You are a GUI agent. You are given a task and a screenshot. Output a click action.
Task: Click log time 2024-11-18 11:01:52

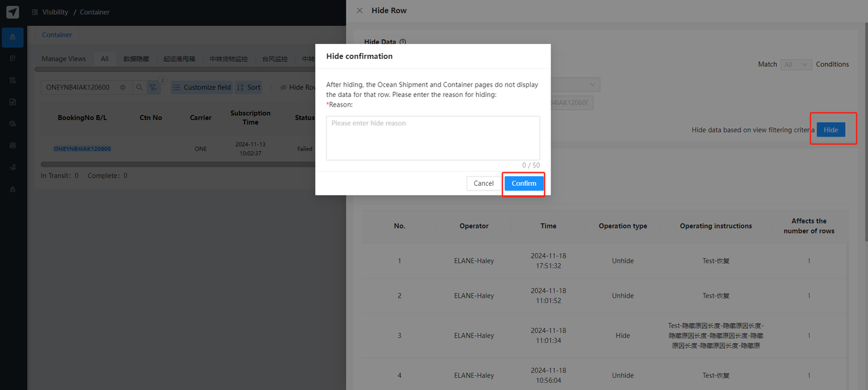(549, 295)
